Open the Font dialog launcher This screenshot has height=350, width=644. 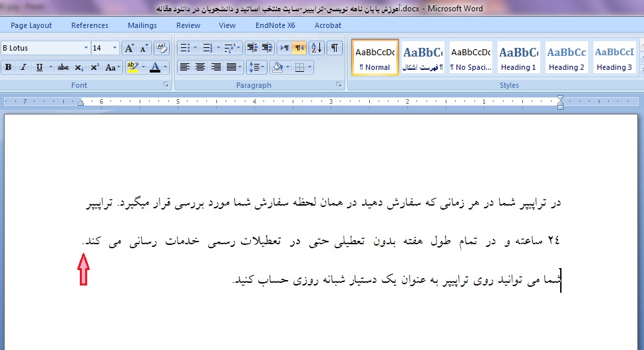(x=166, y=85)
